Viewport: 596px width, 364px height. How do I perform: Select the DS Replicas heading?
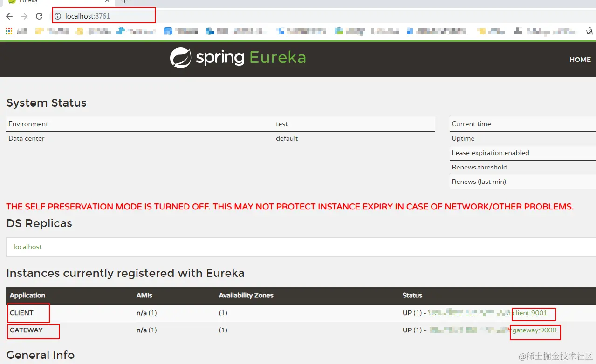pos(39,223)
